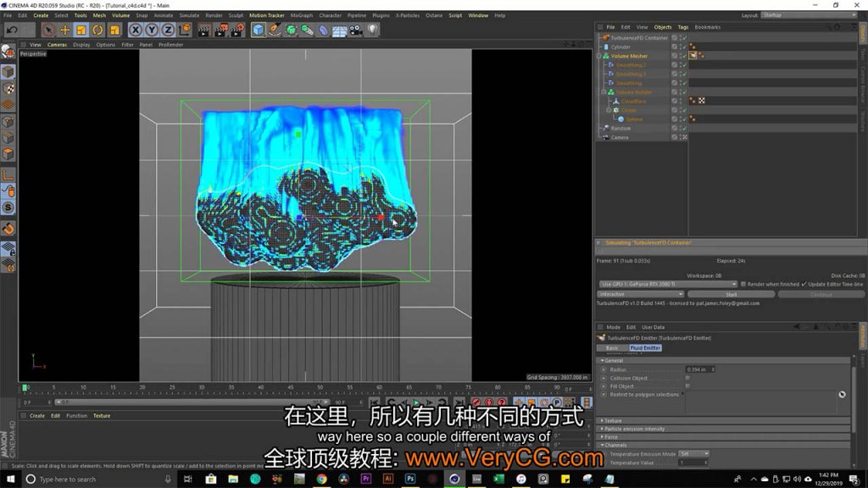Open the Floor/environment objects icon
The width and height of the screenshot is (868, 488).
339,30
